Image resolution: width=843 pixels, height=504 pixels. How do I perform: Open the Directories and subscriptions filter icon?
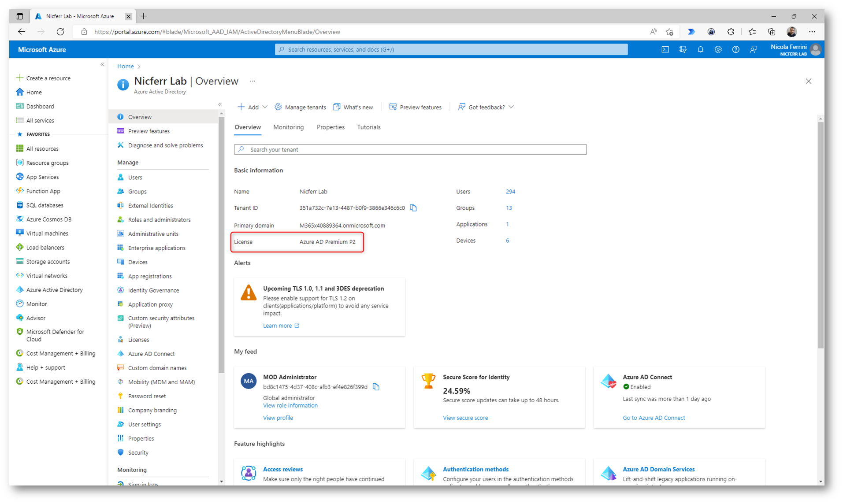683,50
